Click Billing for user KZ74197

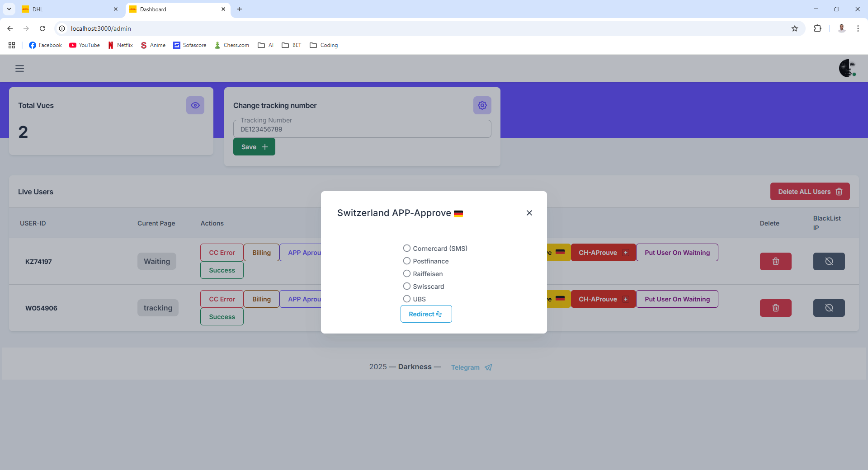[261, 253]
